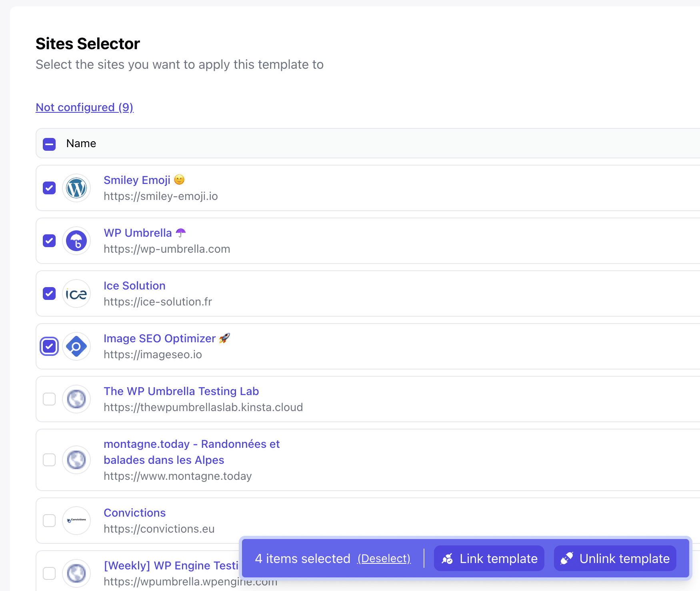The image size is (700, 591).
Task: Open the Convictions site link
Action: coord(134,513)
